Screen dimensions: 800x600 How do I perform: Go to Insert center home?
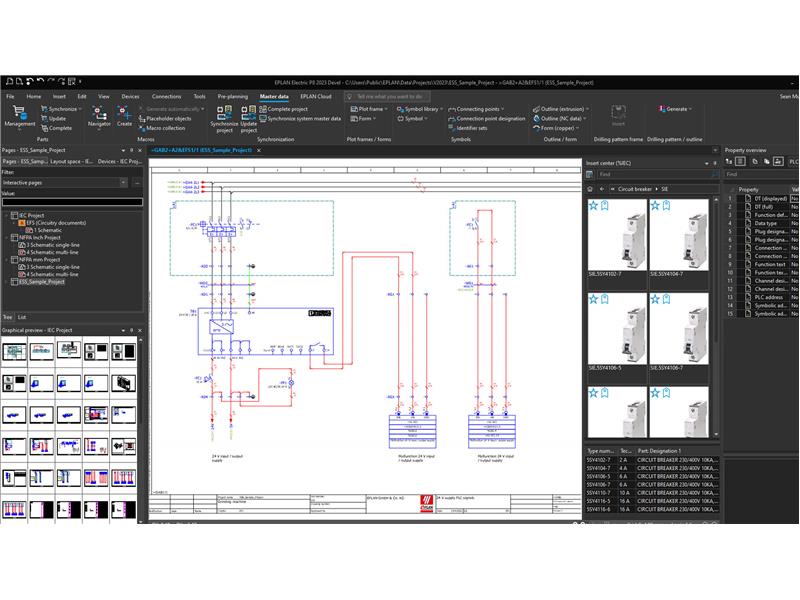pos(590,189)
